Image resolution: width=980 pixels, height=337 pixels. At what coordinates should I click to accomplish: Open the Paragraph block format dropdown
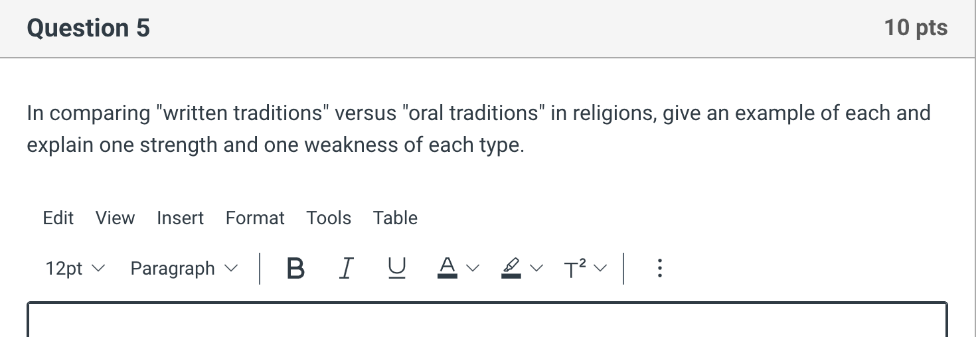tap(184, 269)
